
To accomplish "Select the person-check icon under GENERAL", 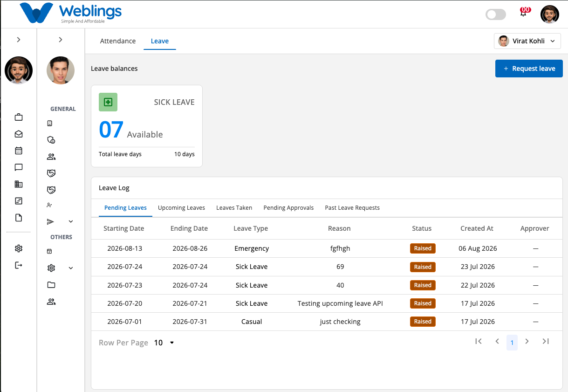I will pos(50,205).
